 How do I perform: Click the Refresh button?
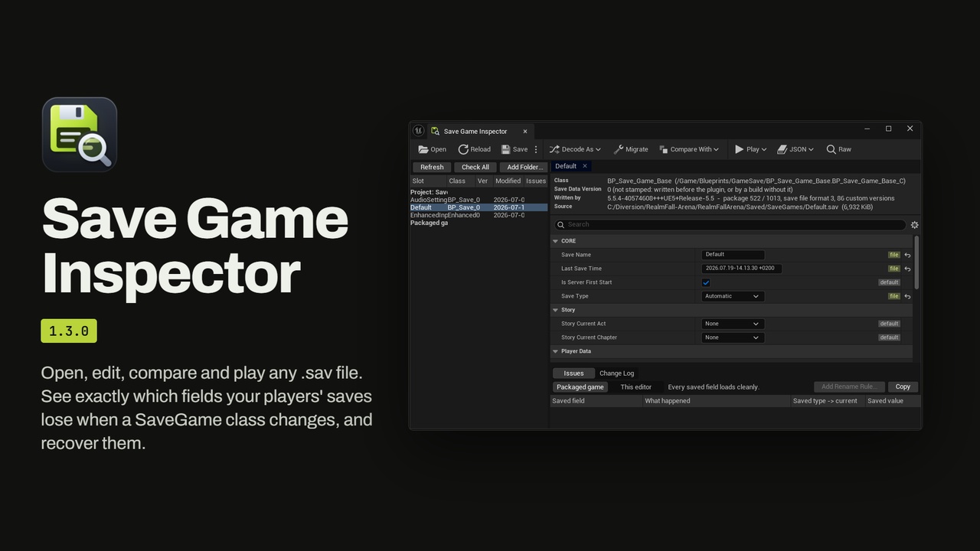432,167
